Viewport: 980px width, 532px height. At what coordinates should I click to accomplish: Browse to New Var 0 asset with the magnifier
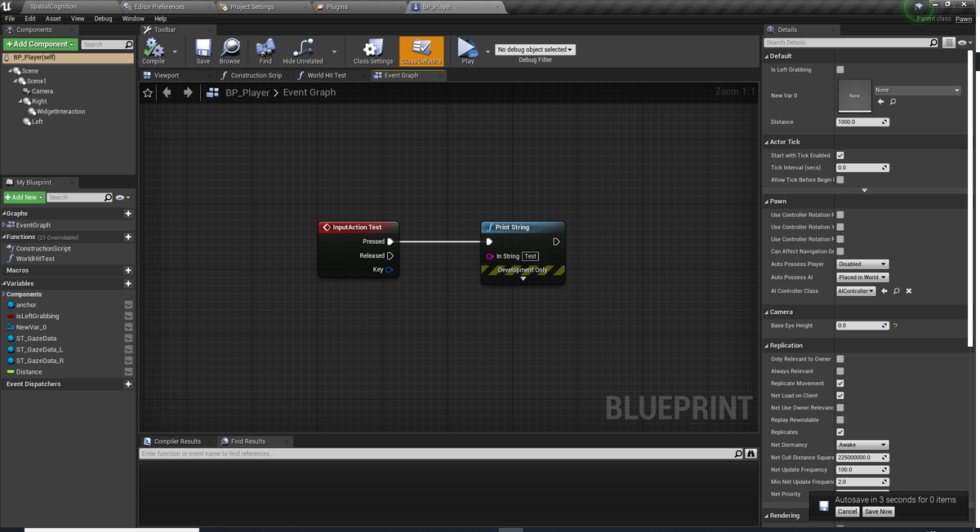[893, 101]
